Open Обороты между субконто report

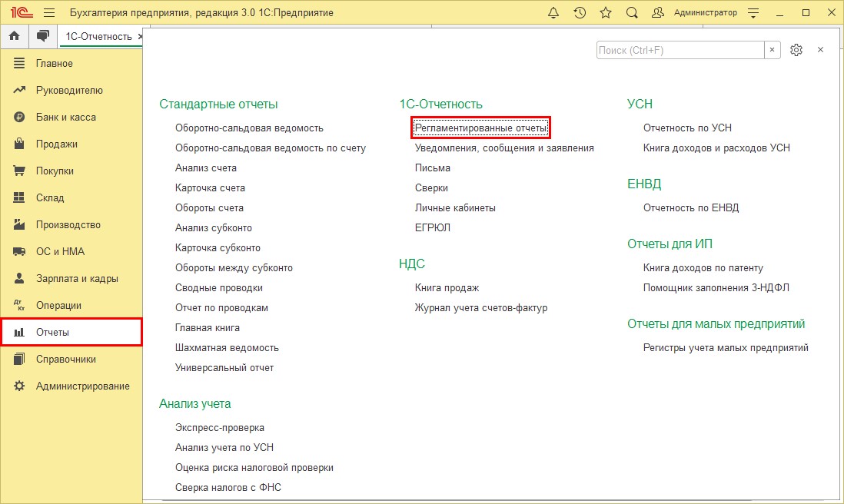tap(234, 267)
